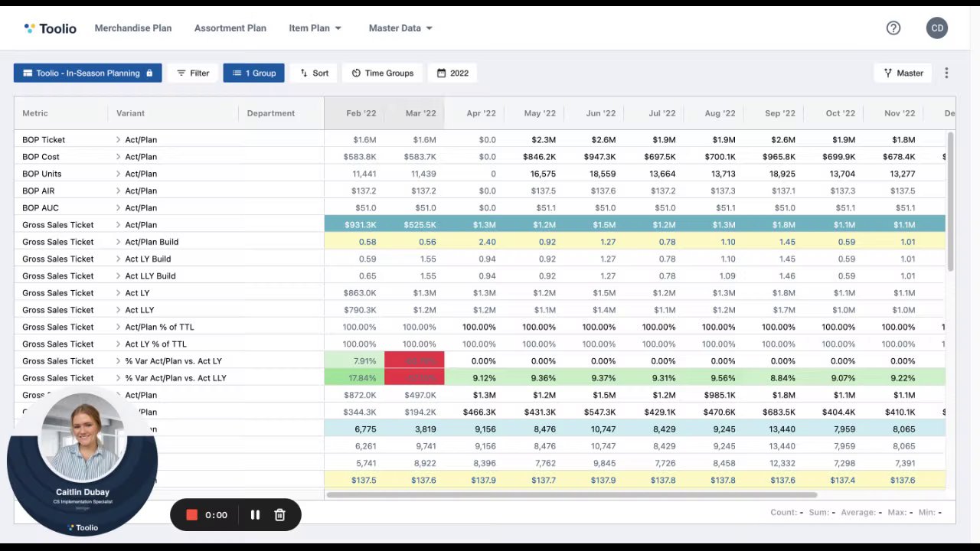Viewport: 980px width, 551px height.
Task: Delete the recording with trash icon
Action: pyautogui.click(x=279, y=515)
